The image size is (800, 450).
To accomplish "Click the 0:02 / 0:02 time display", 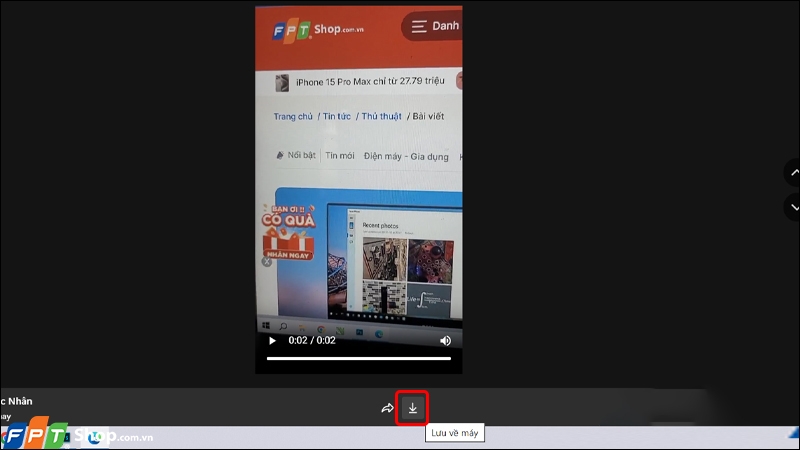I will click(312, 340).
